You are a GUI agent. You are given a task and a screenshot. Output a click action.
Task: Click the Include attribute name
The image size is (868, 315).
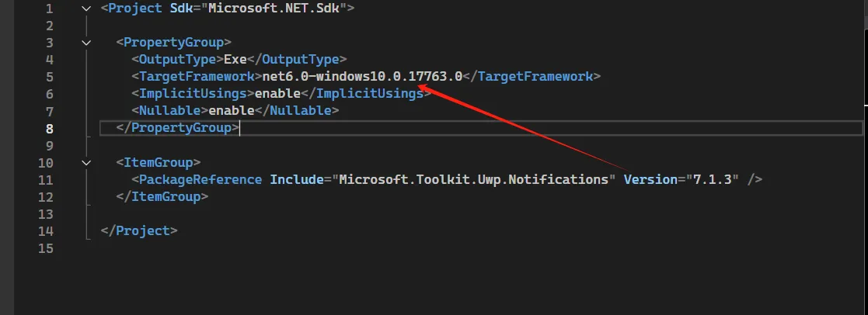297,180
